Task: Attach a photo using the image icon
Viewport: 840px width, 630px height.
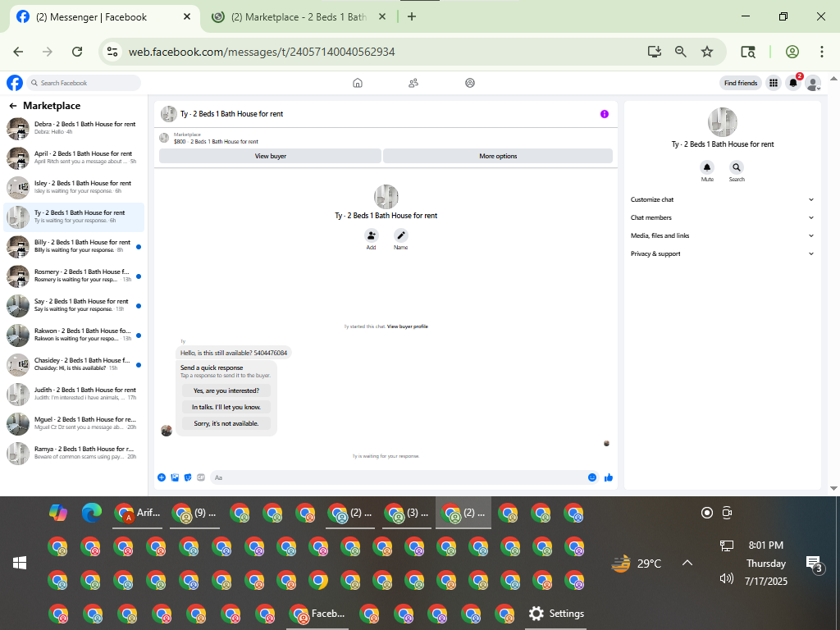Action: coord(175,477)
